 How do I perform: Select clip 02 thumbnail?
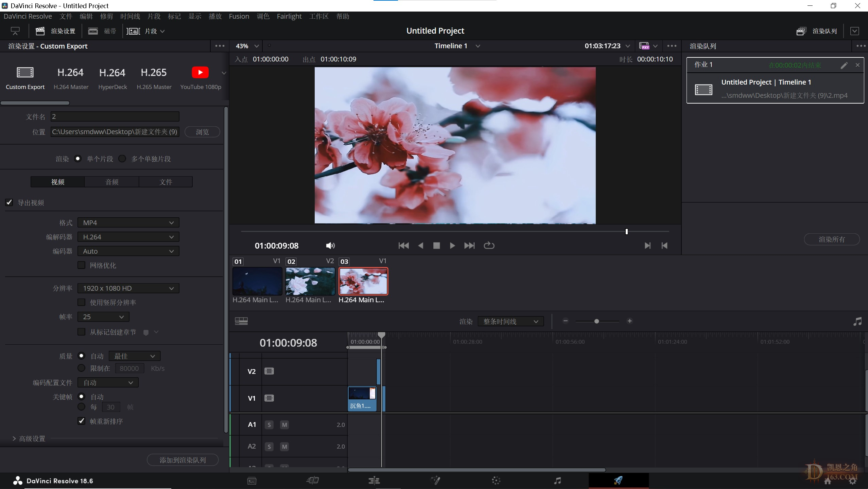[310, 281]
